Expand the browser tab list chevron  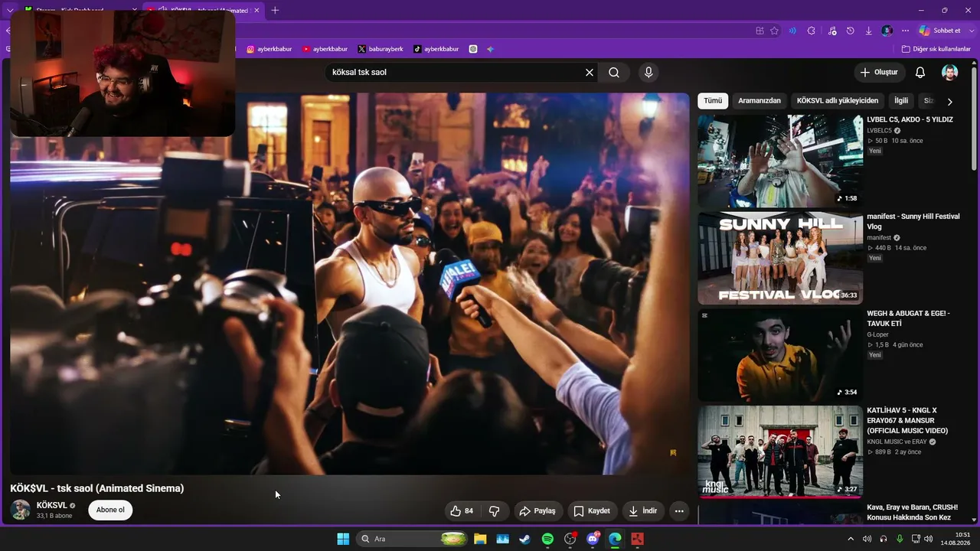10,10
